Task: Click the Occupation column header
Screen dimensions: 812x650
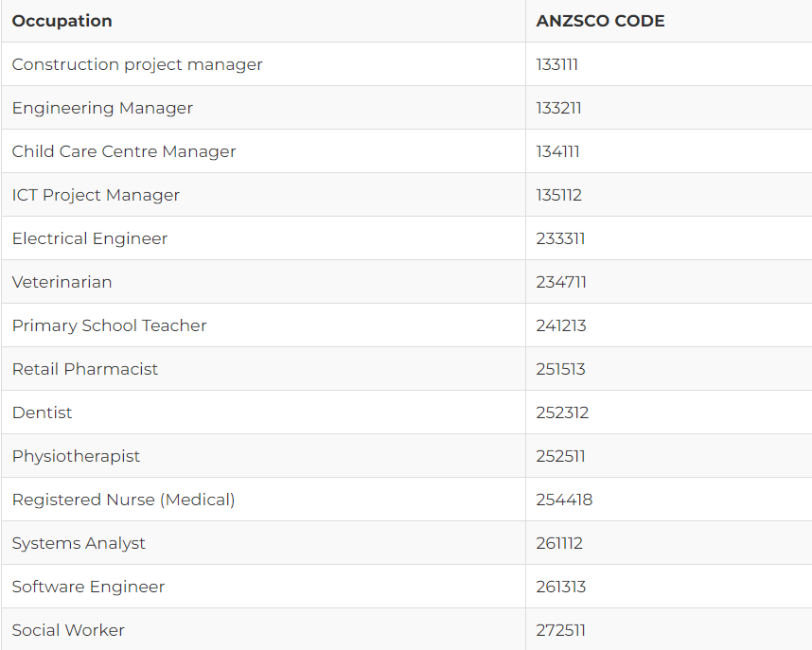Action: click(62, 21)
